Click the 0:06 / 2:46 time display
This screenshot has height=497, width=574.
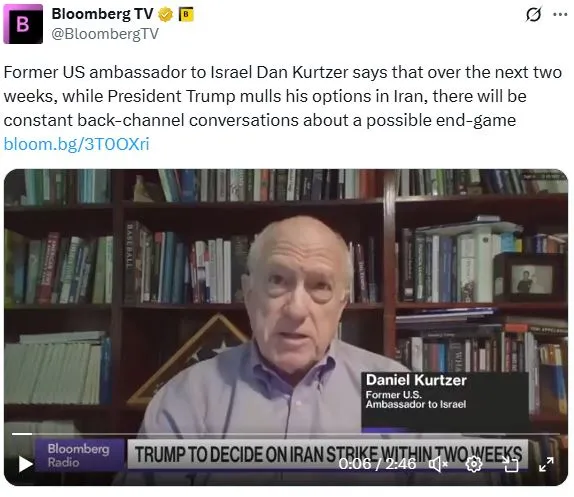coord(377,464)
